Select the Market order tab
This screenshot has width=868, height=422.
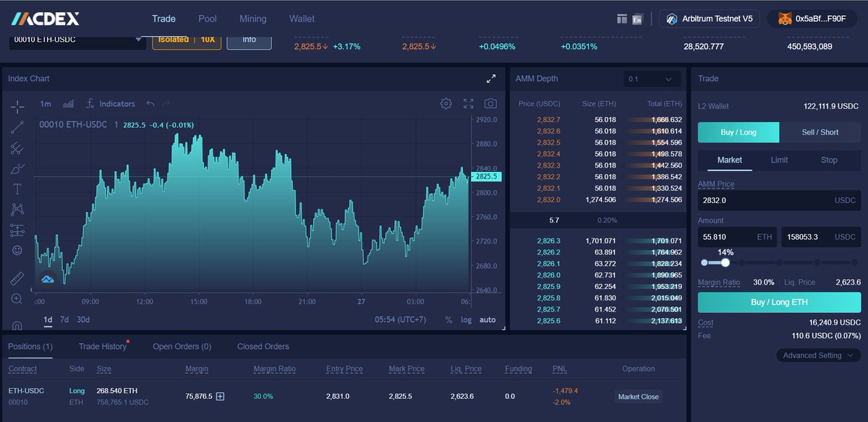click(x=729, y=160)
